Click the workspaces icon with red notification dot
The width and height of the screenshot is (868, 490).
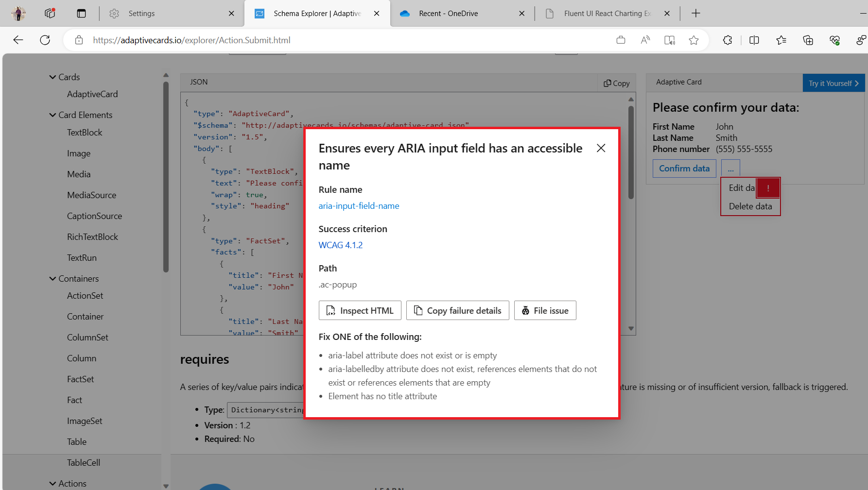[x=49, y=13]
